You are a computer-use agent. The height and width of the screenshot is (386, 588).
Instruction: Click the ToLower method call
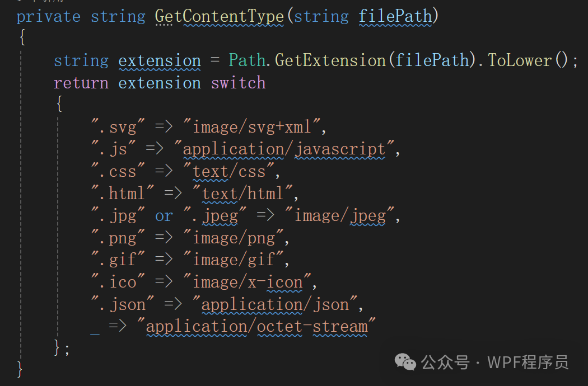[x=520, y=60]
